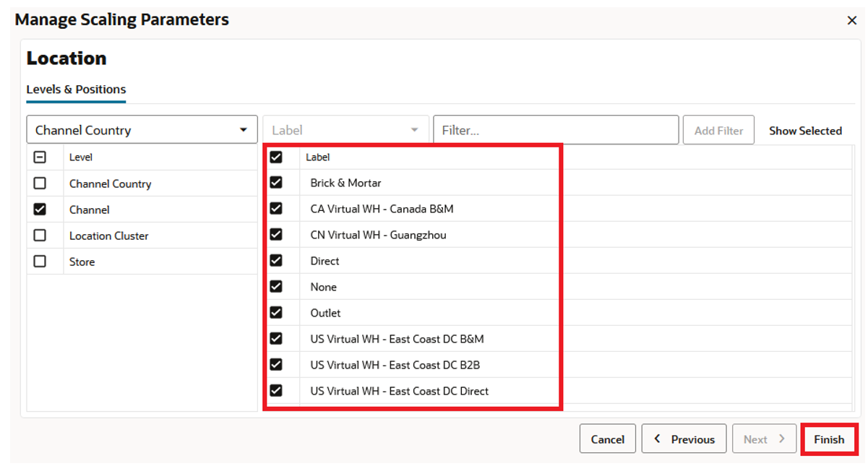Toggle the Label header checkbox
Viewport: 868px width, 466px height.
click(x=276, y=157)
